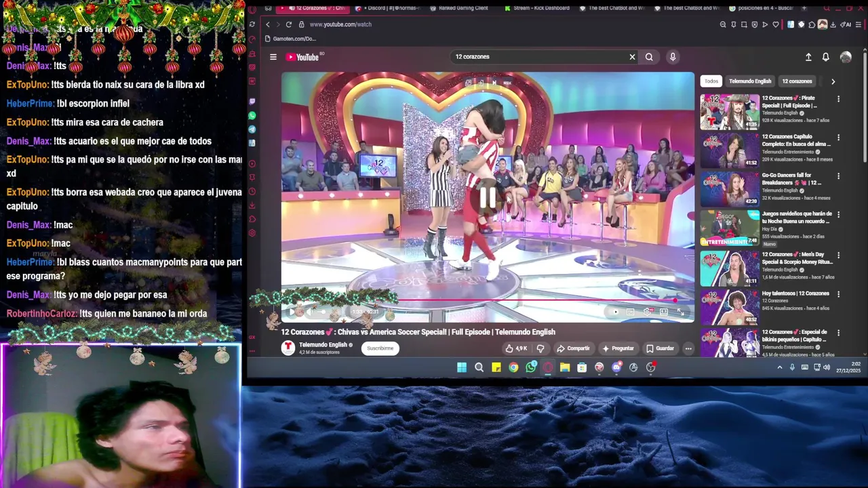This screenshot has height=488, width=868.
Task: Open the YouTube create/upload icon
Action: (x=808, y=57)
